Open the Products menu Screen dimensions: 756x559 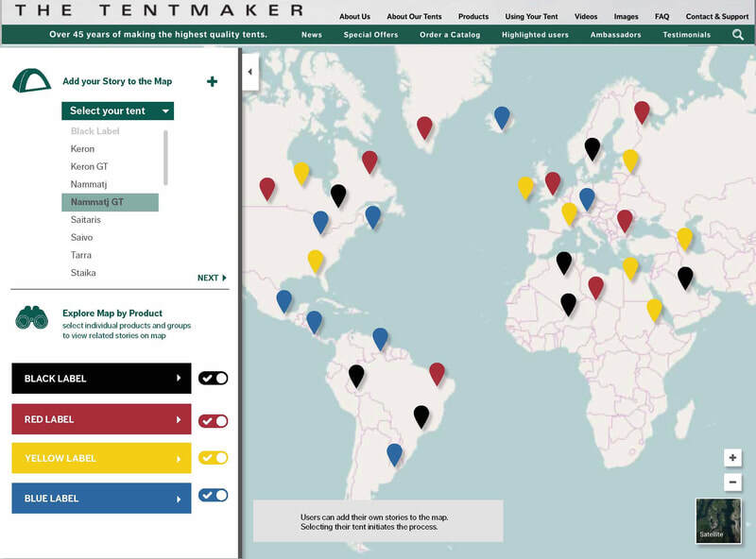click(473, 16)
